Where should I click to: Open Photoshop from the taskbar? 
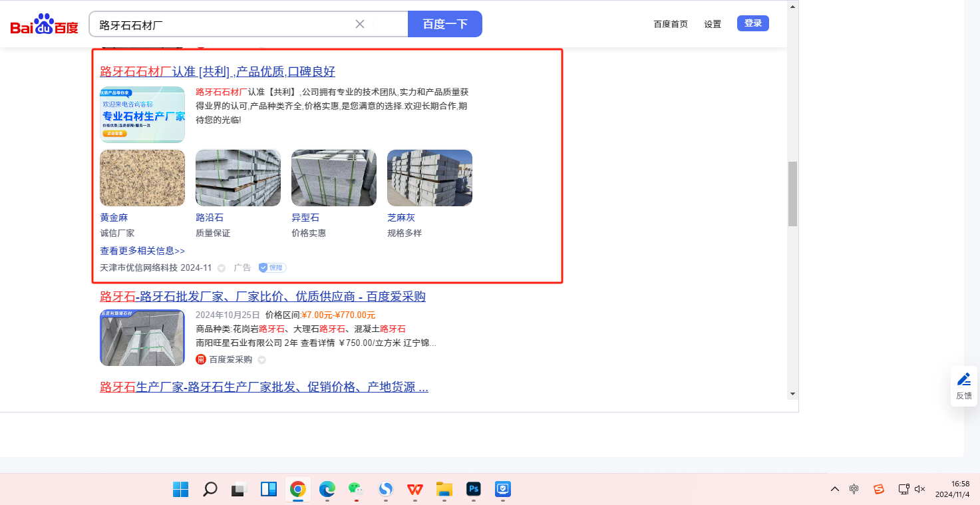tap(474, 490)
